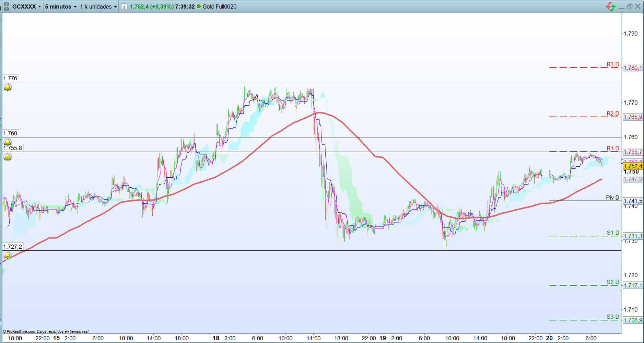This screenshot has height=343, width=644.
Task: Click the Gold Full0620 instrument name
Action: tap(220, 7)
